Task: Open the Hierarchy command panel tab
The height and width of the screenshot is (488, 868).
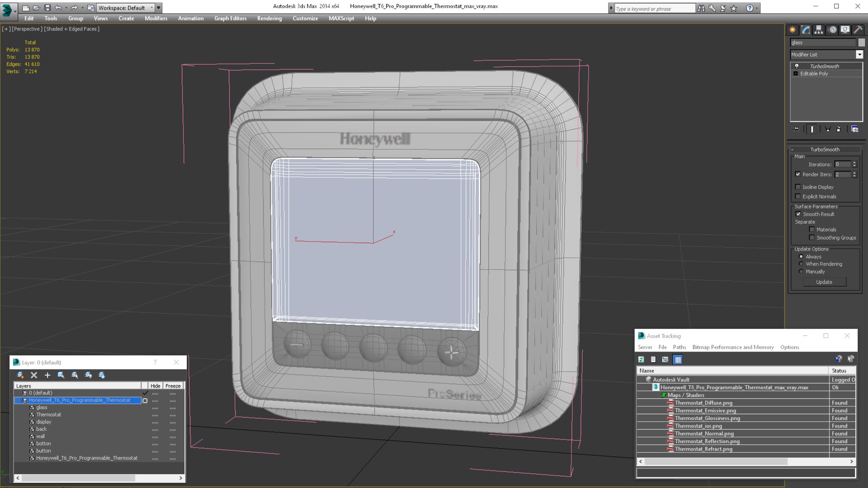Action: click(819, 30)
